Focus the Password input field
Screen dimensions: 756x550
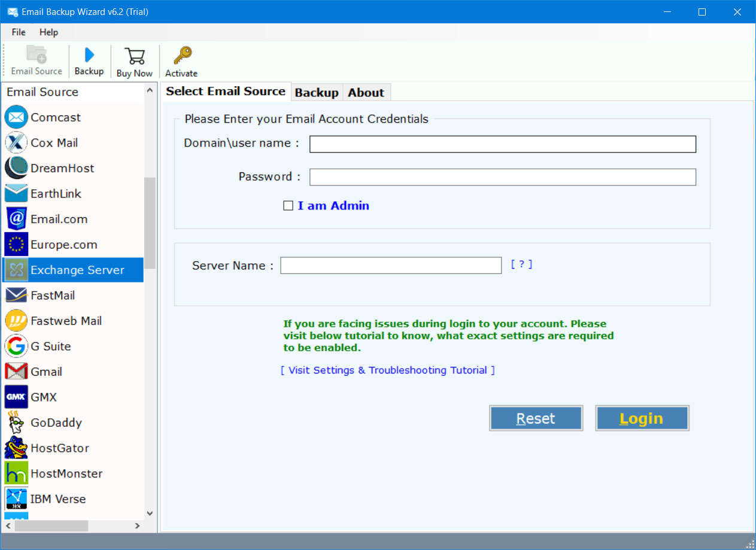[x=503, y=177]
